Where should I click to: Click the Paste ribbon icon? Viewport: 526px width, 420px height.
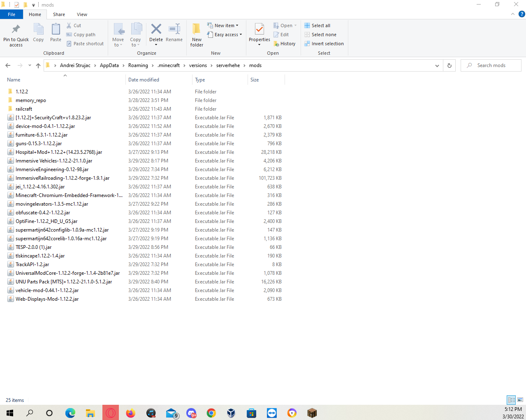56,32
